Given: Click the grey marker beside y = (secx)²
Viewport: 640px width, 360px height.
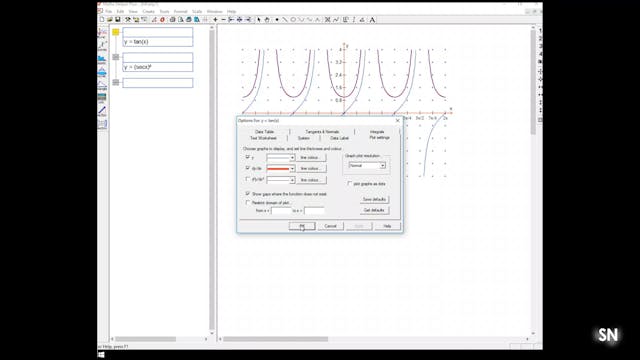Looking at the screenshot, I should [x=116, y=57].
